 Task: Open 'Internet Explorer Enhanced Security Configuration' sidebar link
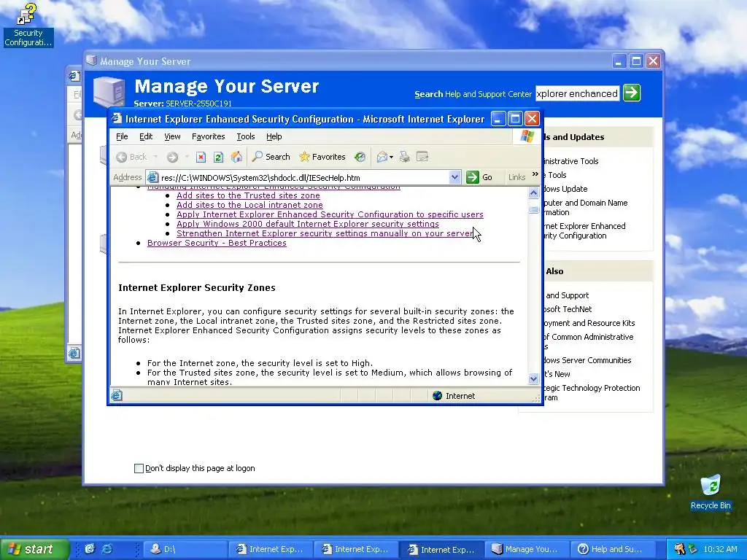pos(584,230)
